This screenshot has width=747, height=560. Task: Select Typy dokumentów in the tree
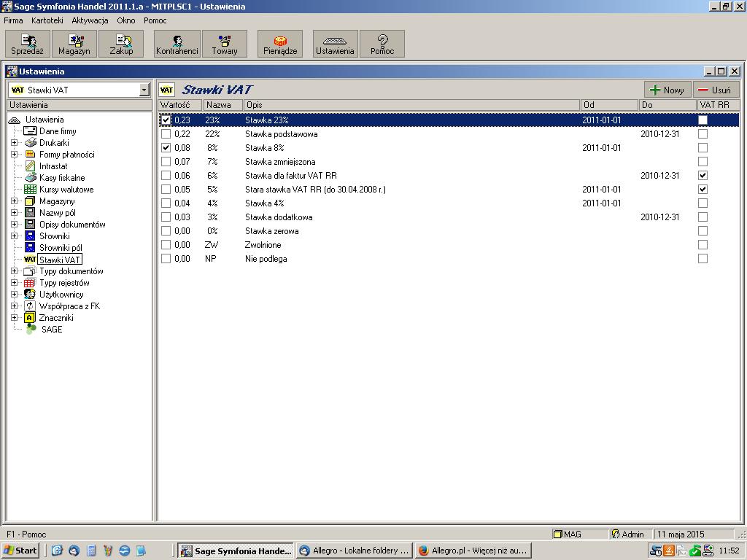click(x=71, y=271)
